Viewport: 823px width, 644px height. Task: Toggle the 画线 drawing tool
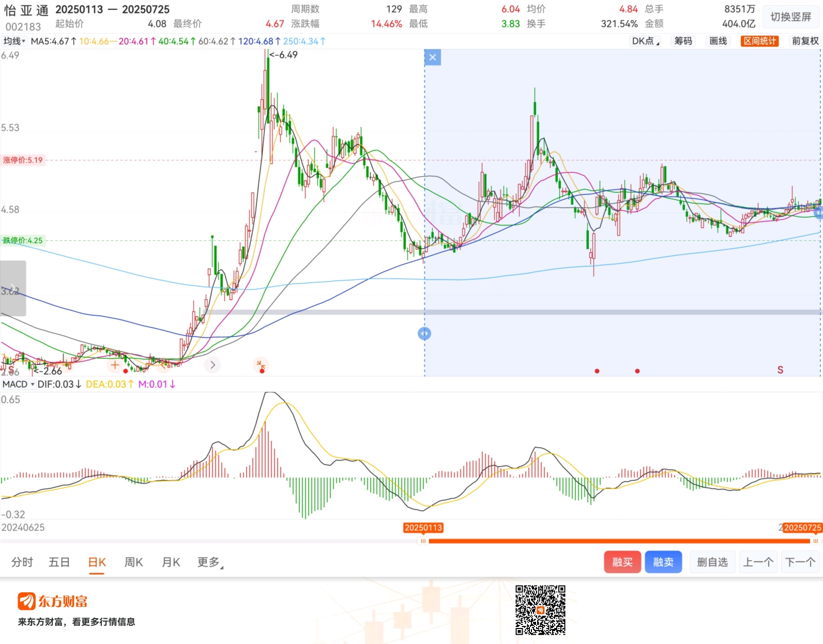point(718,41)
